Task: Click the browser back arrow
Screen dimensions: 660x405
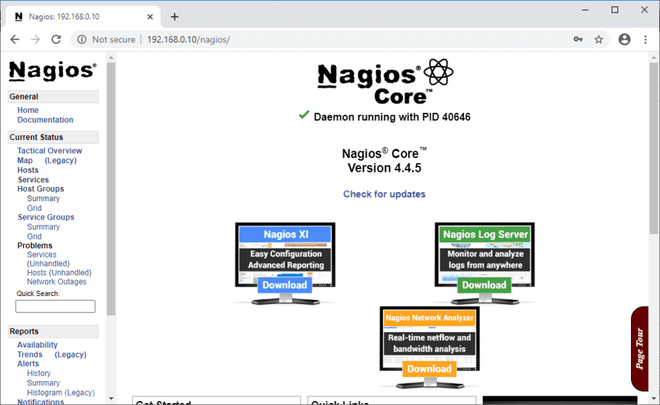Action: coord(15,40)
